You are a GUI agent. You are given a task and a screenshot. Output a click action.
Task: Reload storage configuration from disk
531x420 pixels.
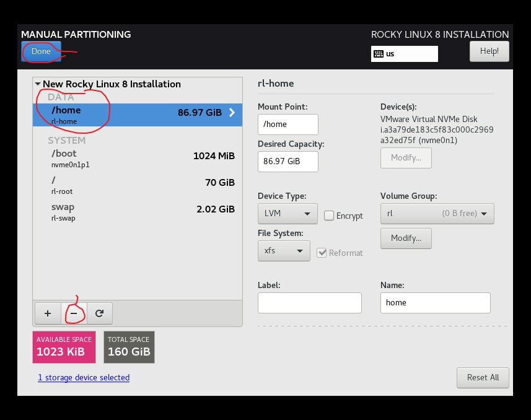pos(99,313)
